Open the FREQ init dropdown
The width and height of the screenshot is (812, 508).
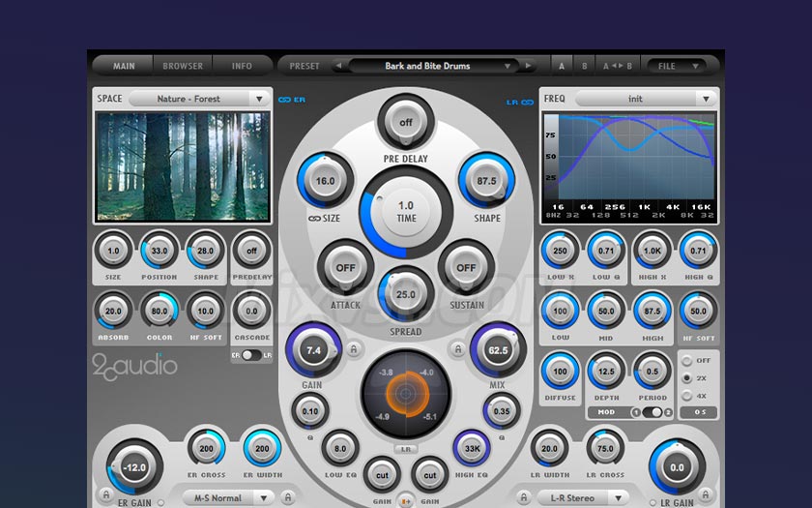[x=646, y=99]
